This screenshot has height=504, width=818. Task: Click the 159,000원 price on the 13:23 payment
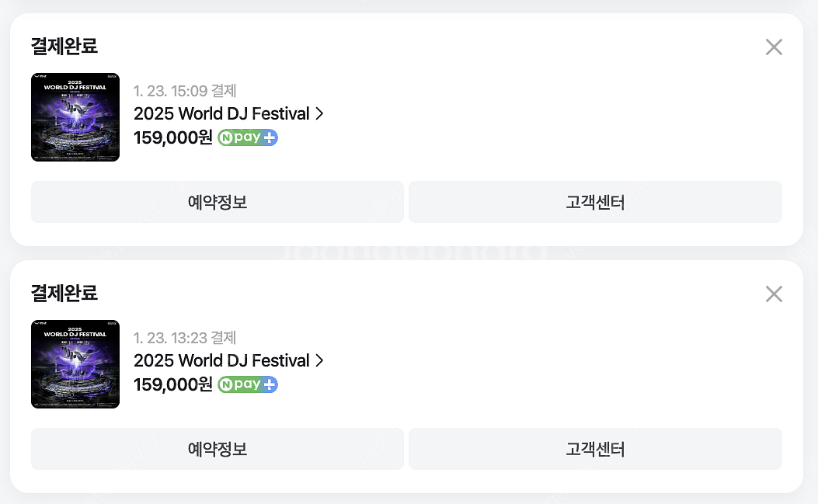point(172,385)
